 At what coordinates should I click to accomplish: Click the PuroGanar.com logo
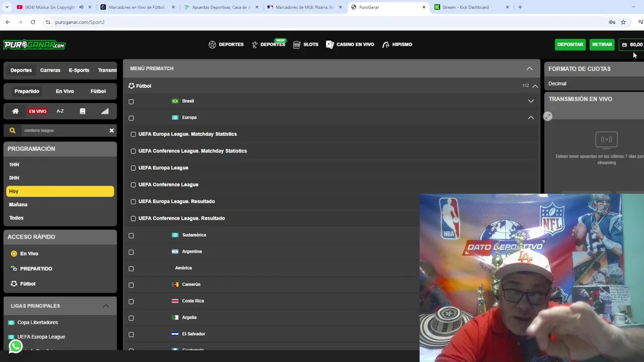pos(34,45)
